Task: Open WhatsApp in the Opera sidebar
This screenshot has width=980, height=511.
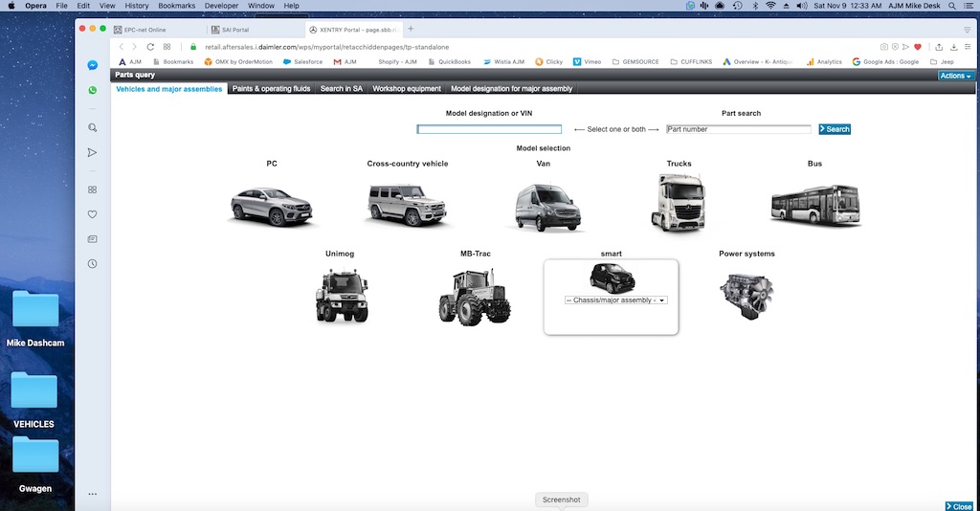Action: (x=93, y=90)
